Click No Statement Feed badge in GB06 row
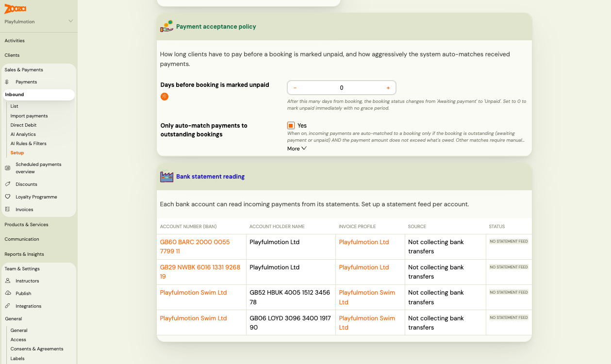 tap(509, 317)
